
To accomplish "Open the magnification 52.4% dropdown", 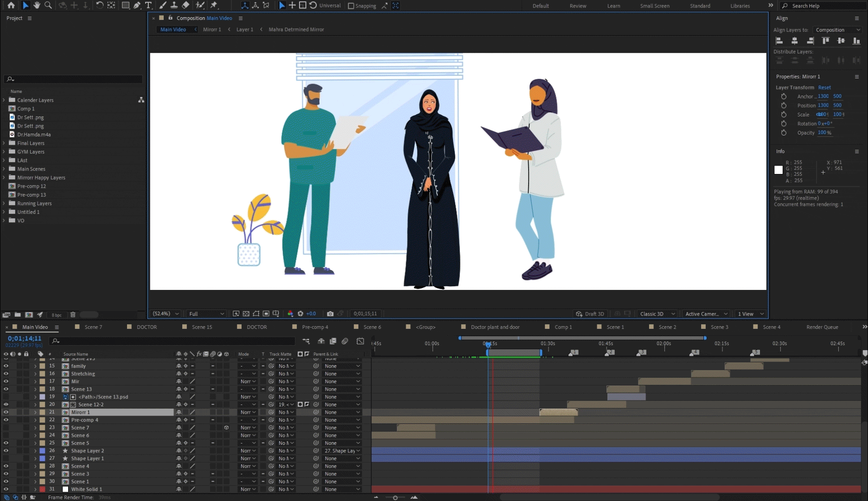I will tap(166, 314).
